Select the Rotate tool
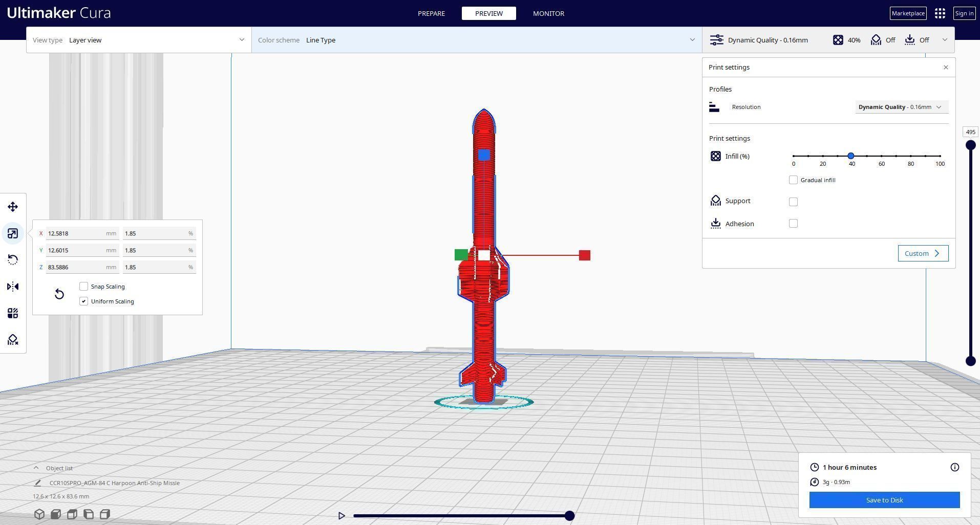980x525 pixels. [x=13, y=260]
